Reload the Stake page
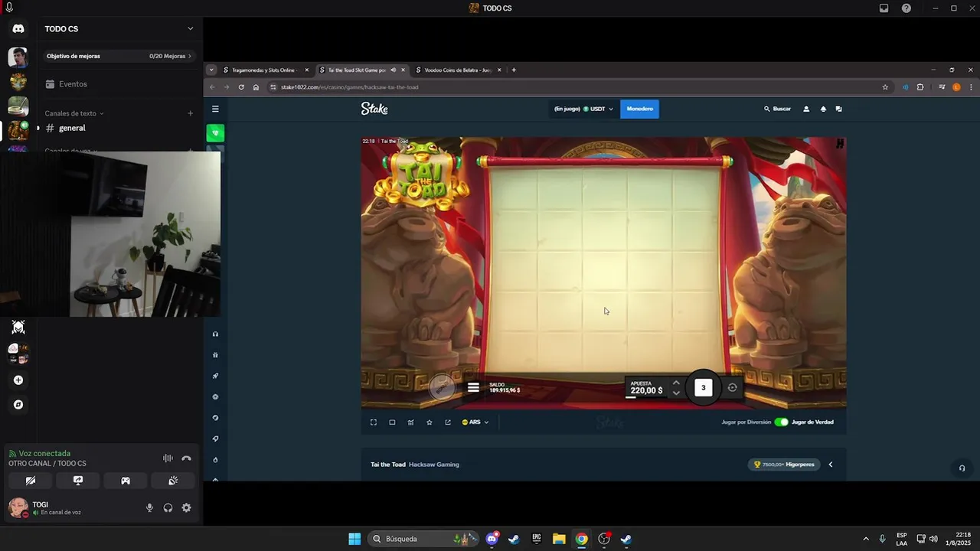The image size is (980, 551). tap(241, 87)
